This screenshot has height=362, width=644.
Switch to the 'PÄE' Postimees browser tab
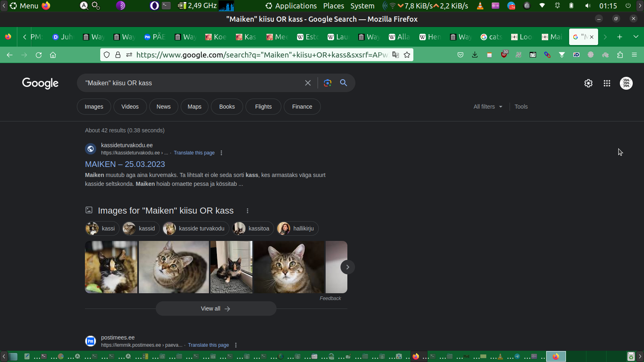(x=155, y=37)
